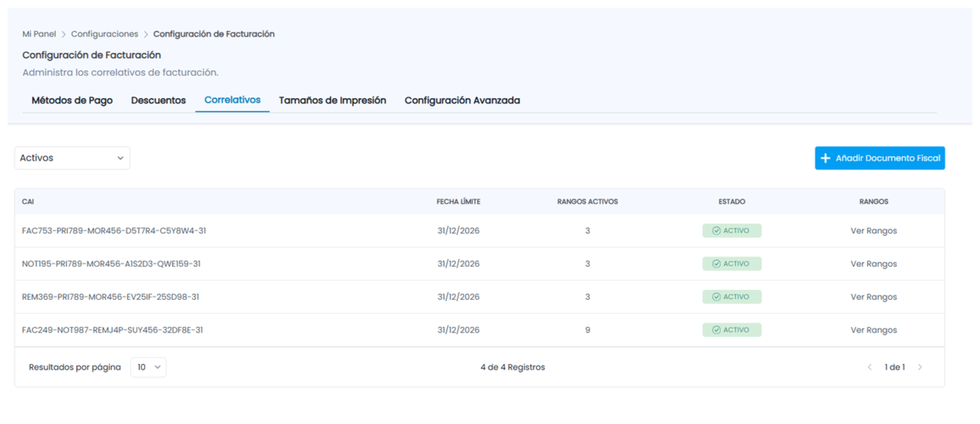Open the Descuentos tab
This screenshot has height=424, width=980.
pos(158,100)
